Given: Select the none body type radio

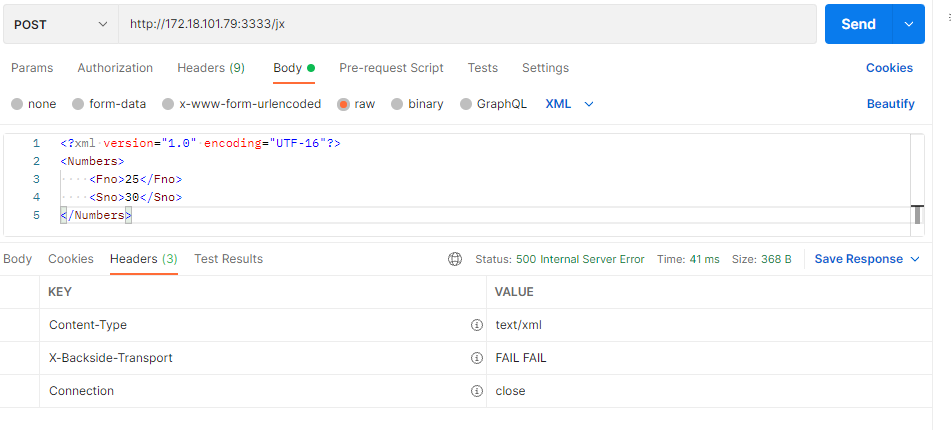Looking at the screenshot, I should coord(16,104).
